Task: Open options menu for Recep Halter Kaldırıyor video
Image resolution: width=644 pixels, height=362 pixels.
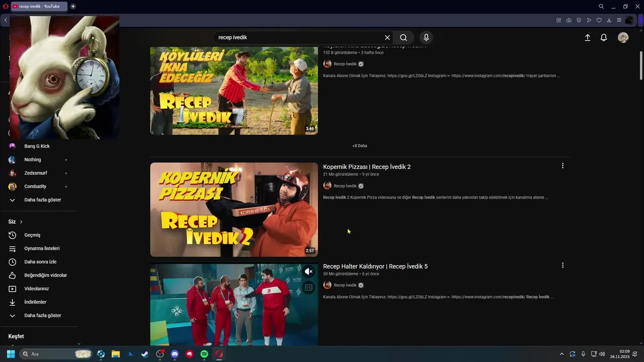Action: [562, 265]
